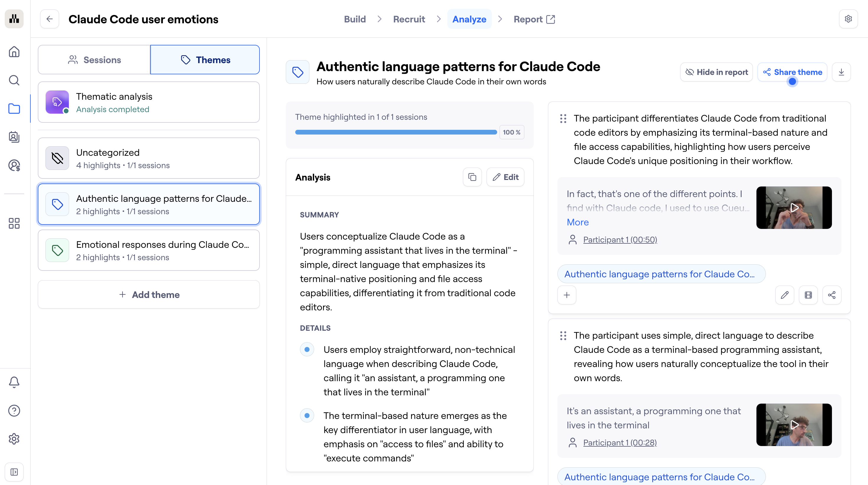Screen dimensions: 868x485
Task: Collapse the sidebar with bottom panel toggle
Action: tap(14, 472)
